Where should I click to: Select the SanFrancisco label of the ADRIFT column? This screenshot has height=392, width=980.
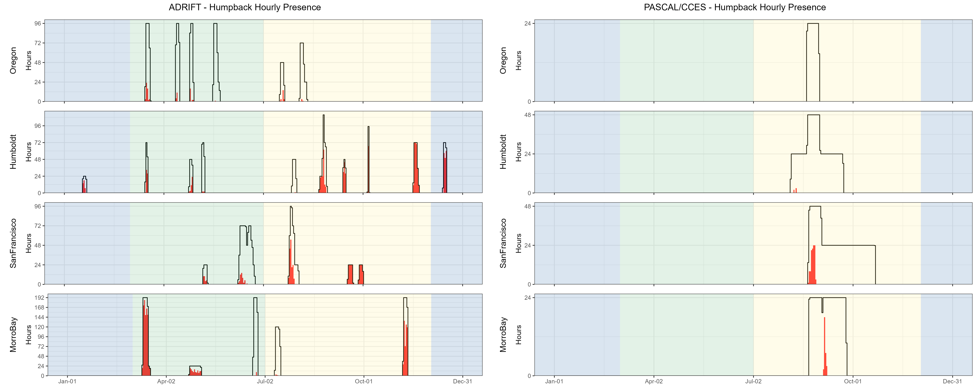coord(13,243)
